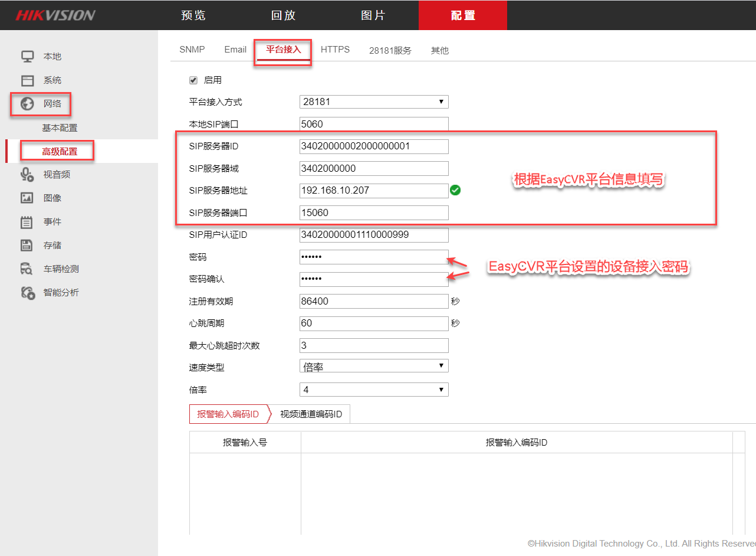Open the speed type (速度类型) dropdown

tap(374, 367)
